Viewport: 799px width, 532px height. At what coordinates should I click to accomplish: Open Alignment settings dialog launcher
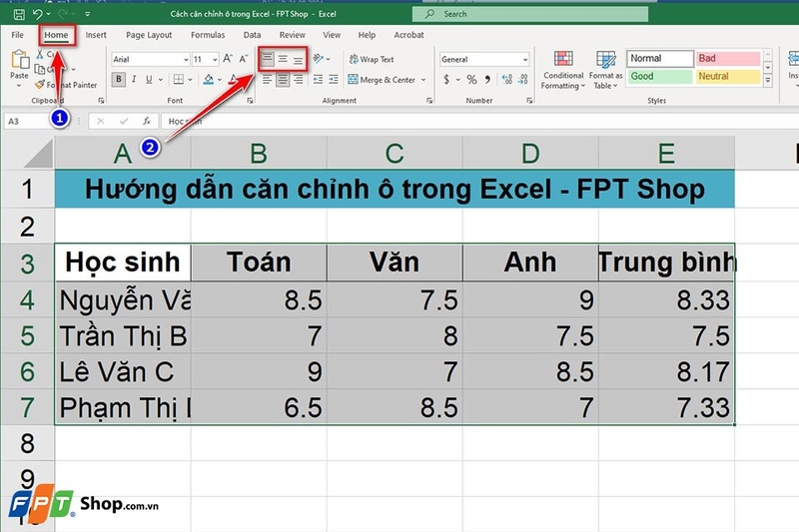tap(429, 101)
